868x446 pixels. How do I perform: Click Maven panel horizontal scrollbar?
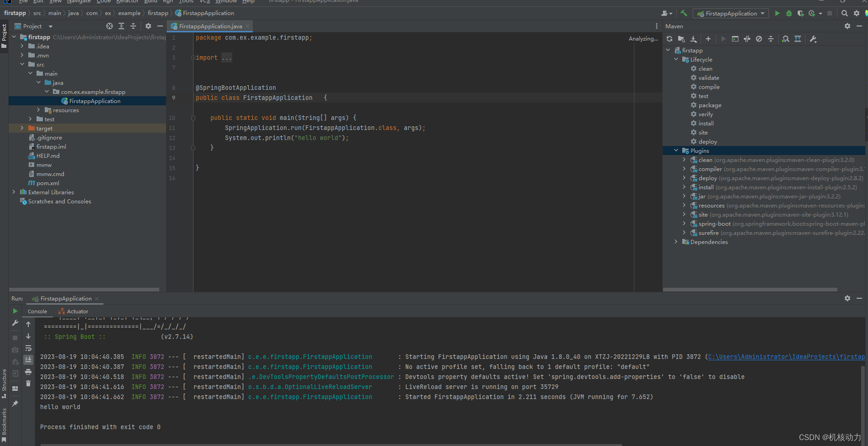point(750,290)
